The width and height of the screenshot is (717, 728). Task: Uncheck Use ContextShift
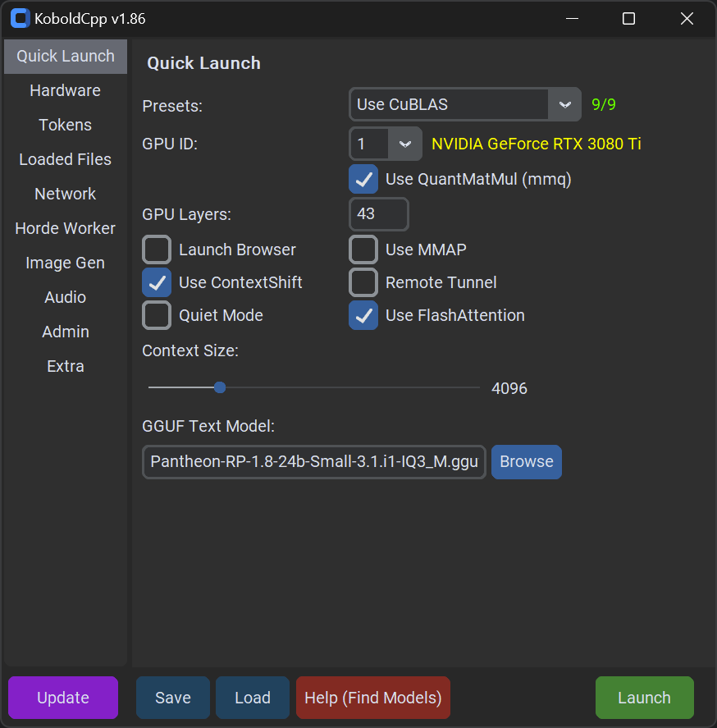pyautogui.click(x=157, y=282)
